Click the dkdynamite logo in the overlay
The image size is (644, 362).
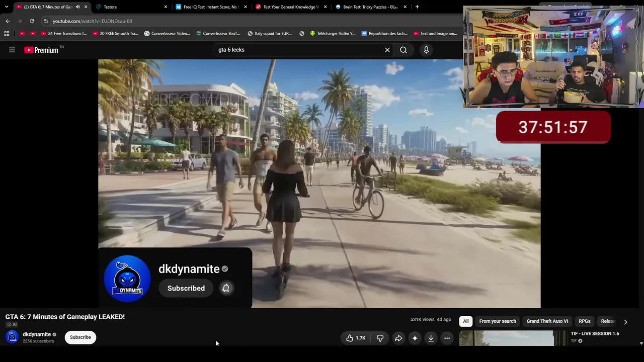click(127, 279)
